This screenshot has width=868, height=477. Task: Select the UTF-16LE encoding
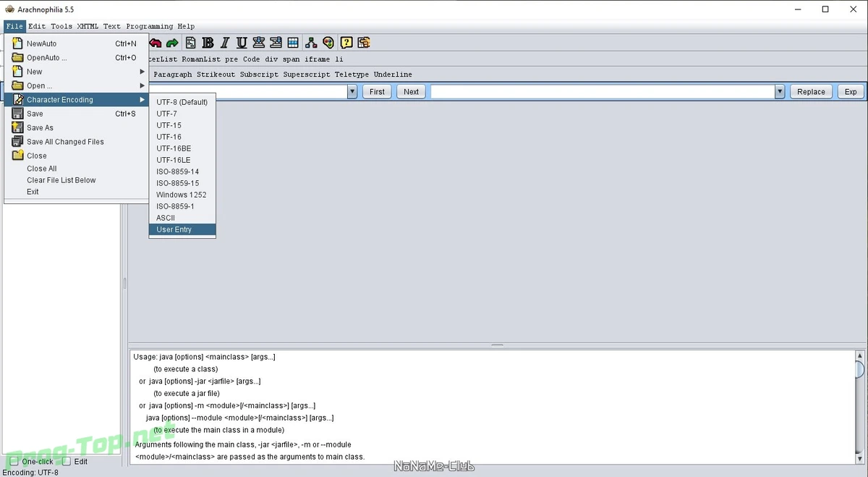coord(182,160)
